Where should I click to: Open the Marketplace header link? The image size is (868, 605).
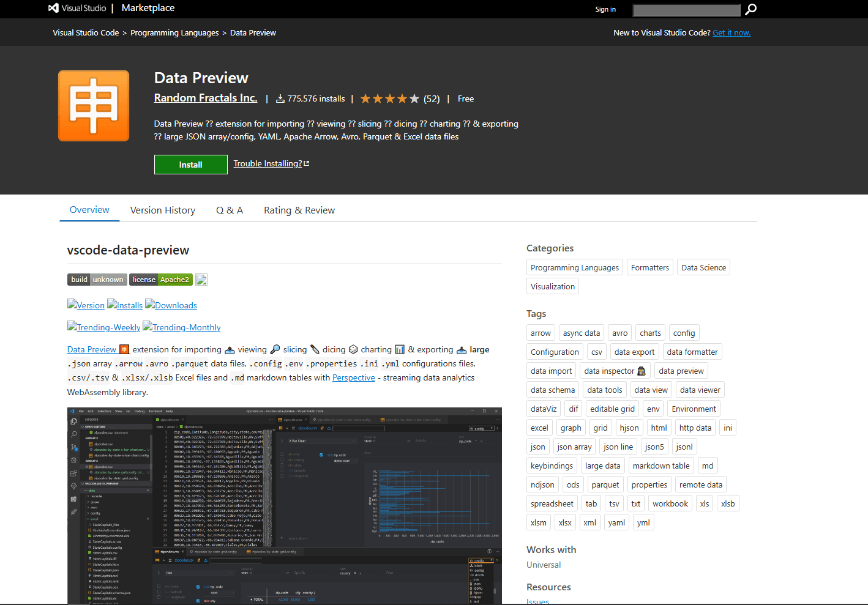148,8
